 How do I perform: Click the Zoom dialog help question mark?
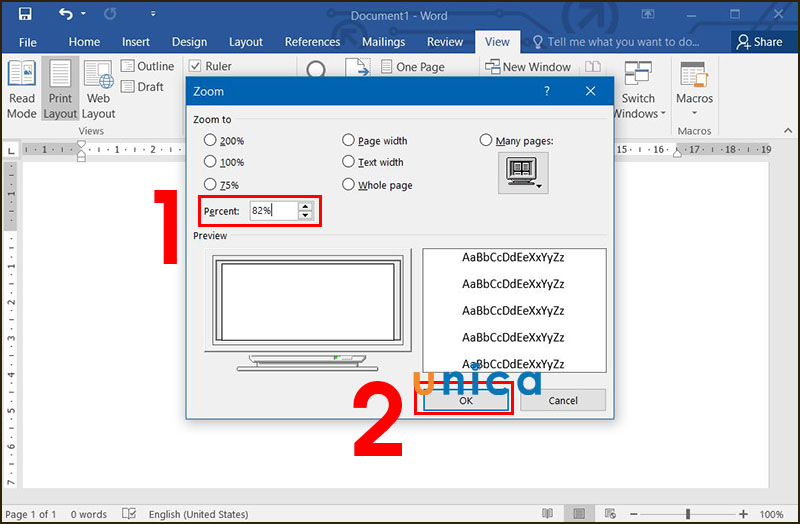click(x=546, y=91)
